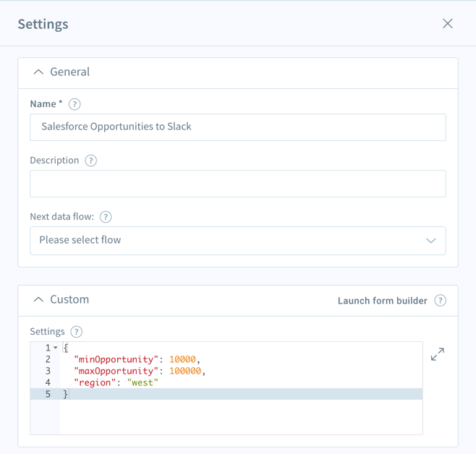Click the Custom section heading
The height and width of the screenshot is (454, 476).
69,299
